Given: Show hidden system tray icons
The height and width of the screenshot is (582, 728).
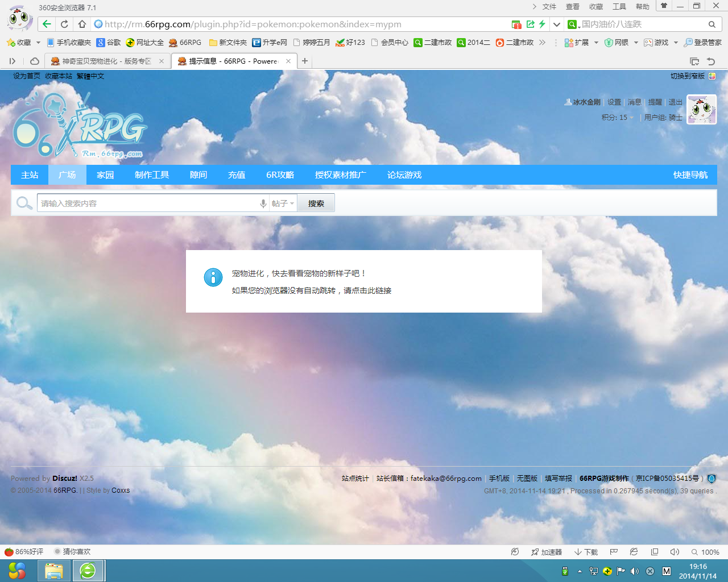Looking at the screenshot, I should click(x=580, y=571).
